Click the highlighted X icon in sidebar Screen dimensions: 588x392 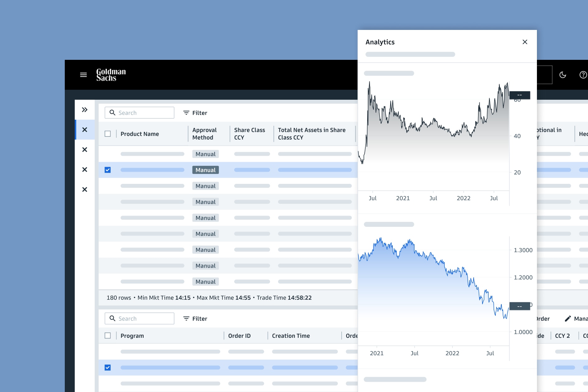coord(85,130)
